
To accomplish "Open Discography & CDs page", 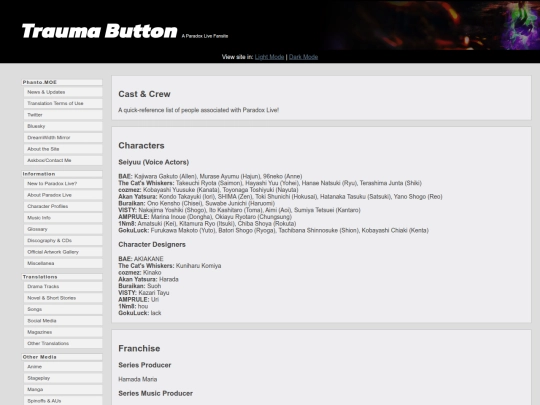I will 63,240.
